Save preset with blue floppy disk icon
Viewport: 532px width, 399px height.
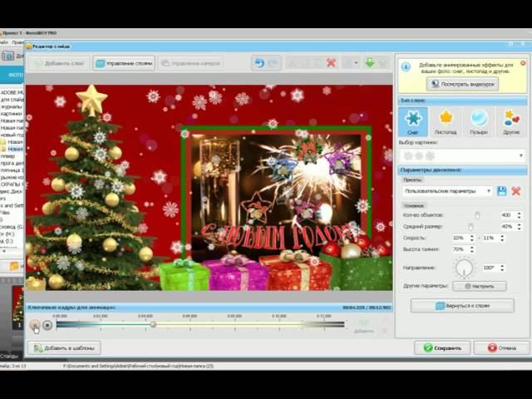coord(502,191)
